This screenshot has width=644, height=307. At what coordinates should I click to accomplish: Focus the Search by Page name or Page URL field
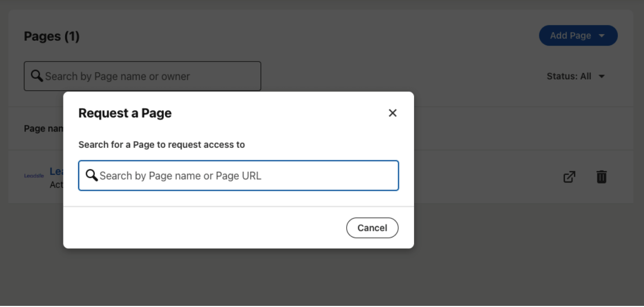239,176
